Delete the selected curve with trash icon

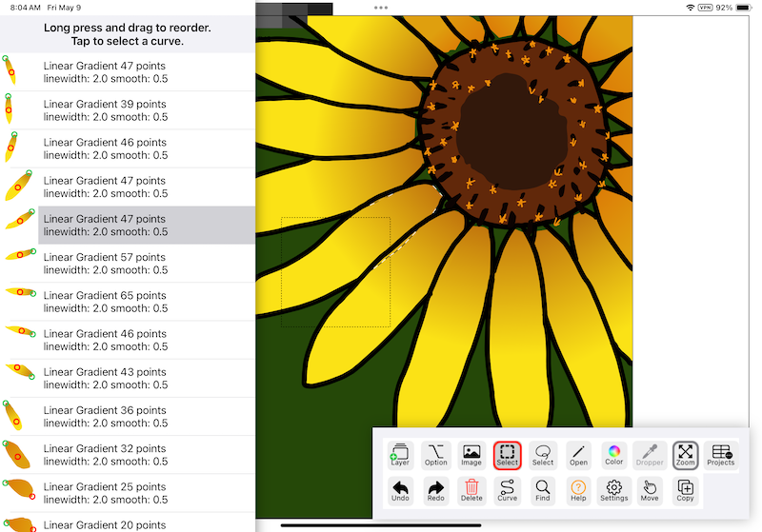pyautogui.click(x=471, y=491)
